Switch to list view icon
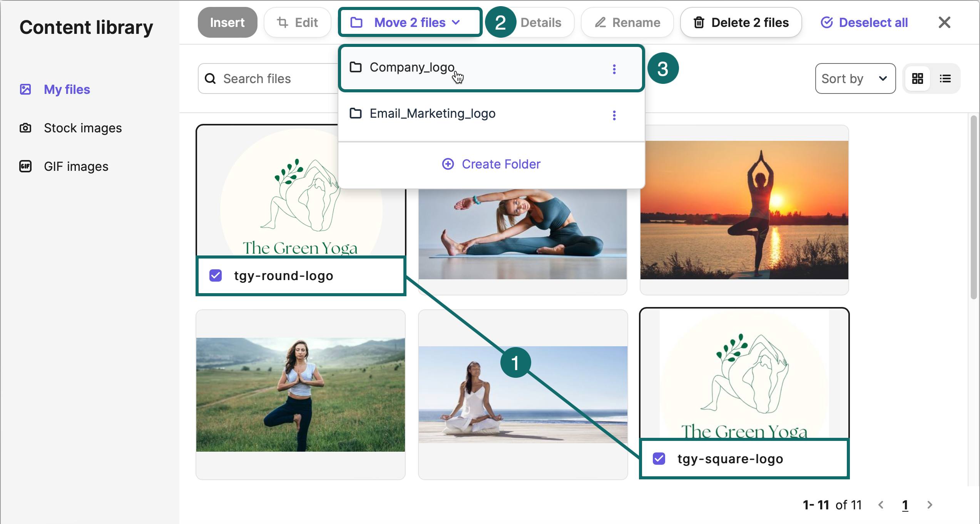 point(945,79)
